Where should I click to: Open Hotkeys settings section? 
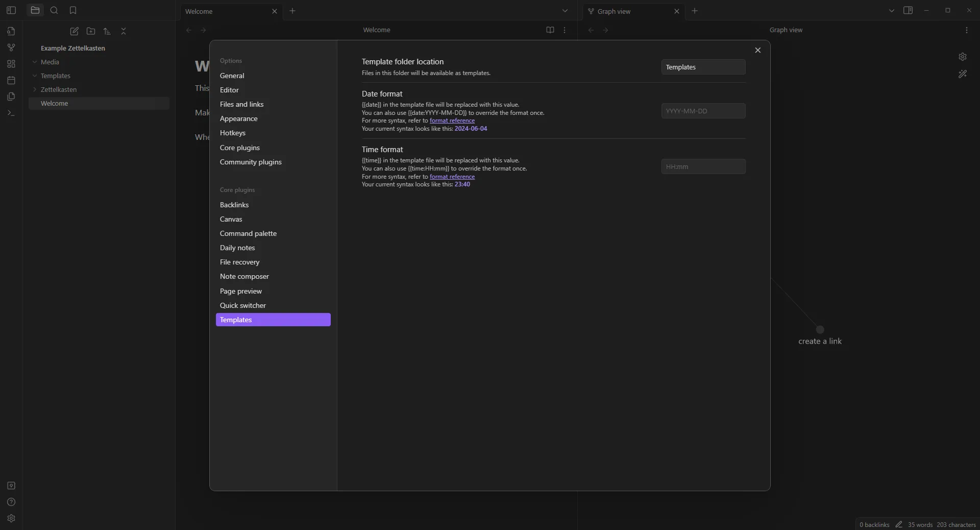tap(273, 133)
